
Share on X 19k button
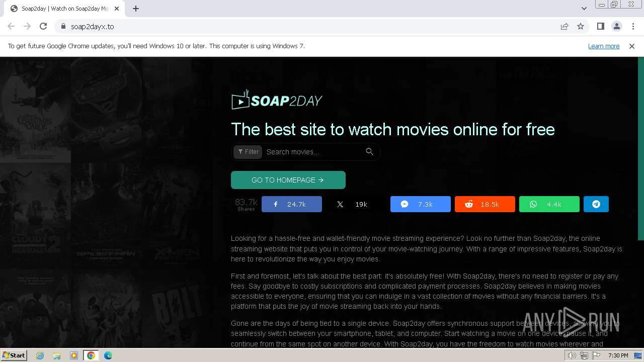[356, 204]
